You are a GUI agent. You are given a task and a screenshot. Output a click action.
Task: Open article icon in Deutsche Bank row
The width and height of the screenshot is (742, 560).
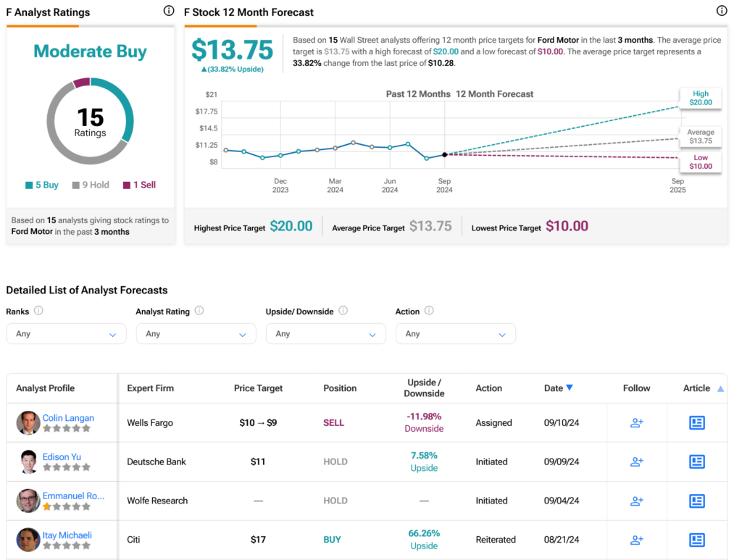(x=696, y=461)
